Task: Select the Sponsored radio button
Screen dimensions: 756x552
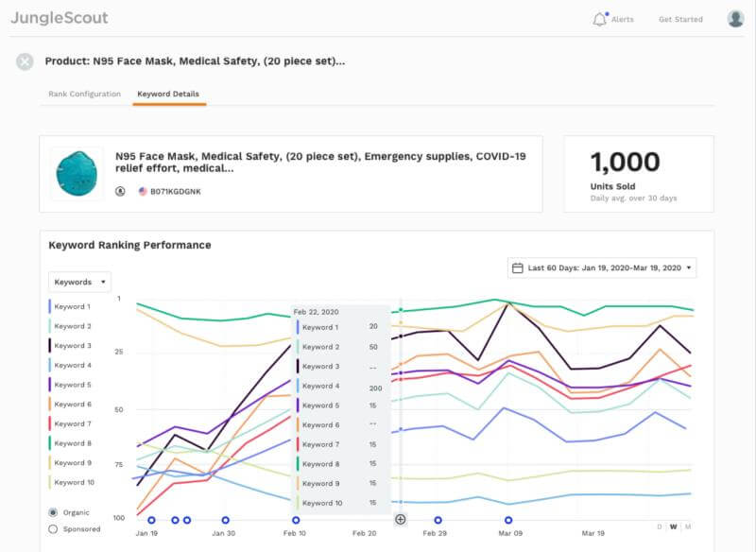Action: [x=53, y=529]
